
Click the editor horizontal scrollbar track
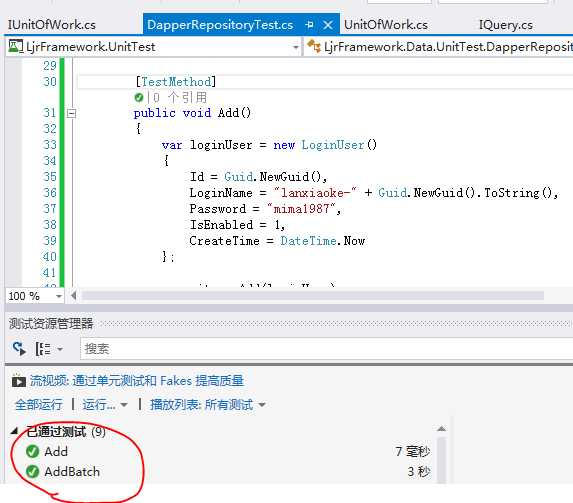312,295
